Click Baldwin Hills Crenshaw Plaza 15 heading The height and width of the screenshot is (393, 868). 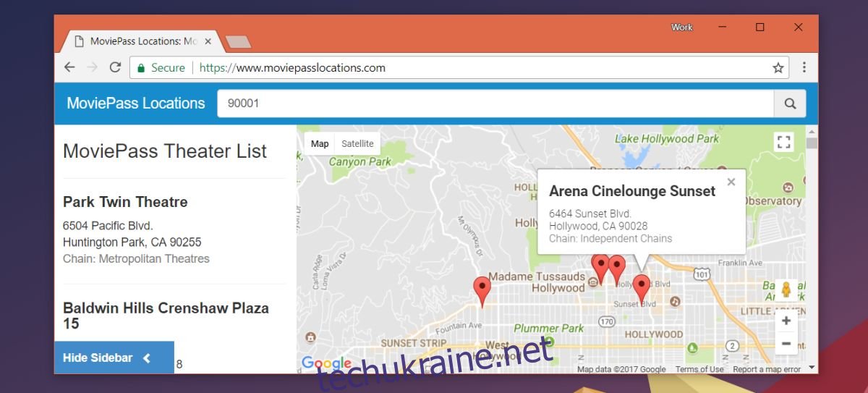166,316
